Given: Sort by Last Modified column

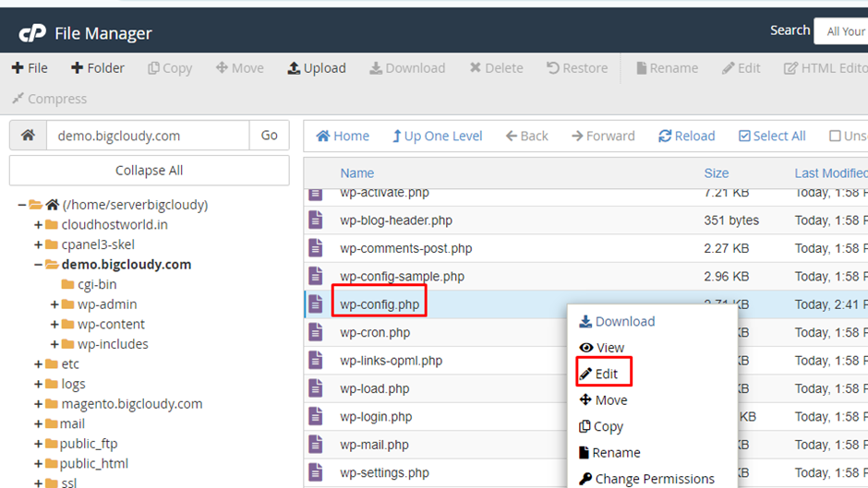Looking at the screenshot, I should click(x=831, y=173).
